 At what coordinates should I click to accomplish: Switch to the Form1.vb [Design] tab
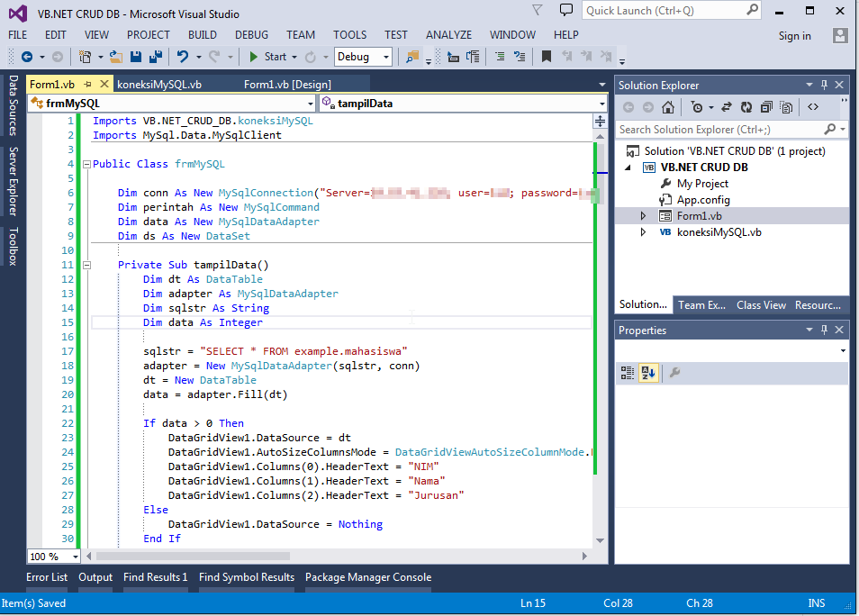(x=287, y=85)
